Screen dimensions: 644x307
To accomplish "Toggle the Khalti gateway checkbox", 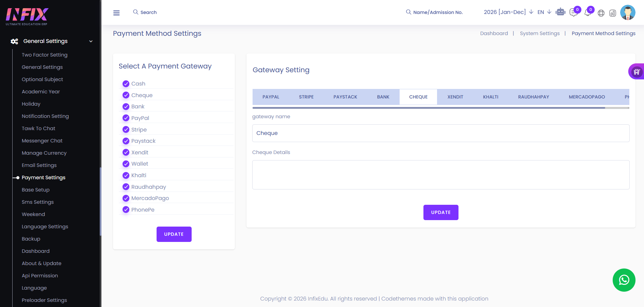I will point(126,175).
